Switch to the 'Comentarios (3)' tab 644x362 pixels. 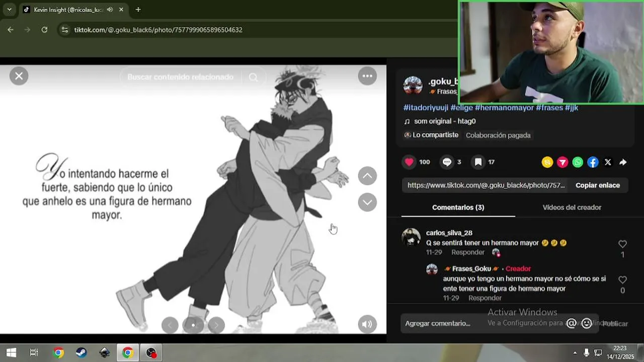pos(458,207)
